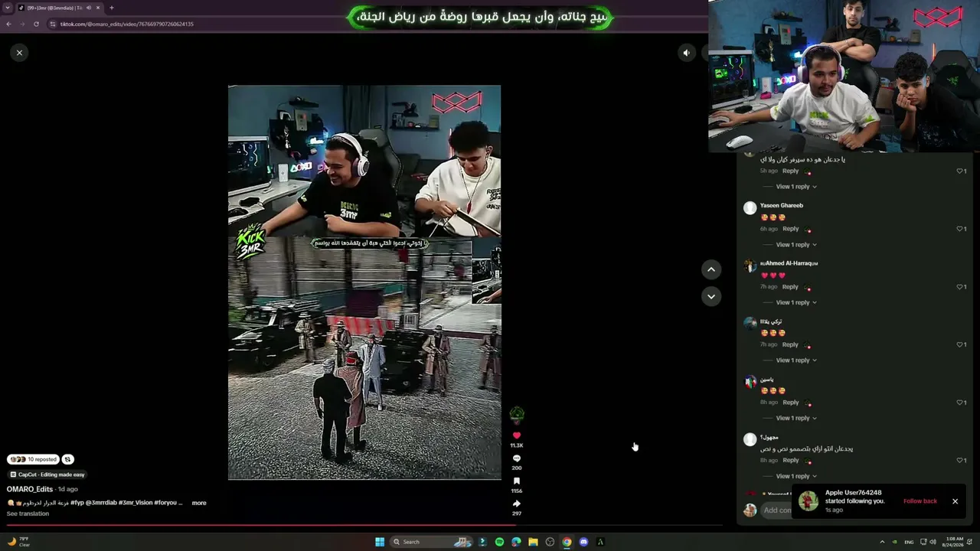The height and width of the screenshot is (551, 980).
Task: Open Ahmed Al-Harraq's avatar
Action: click(750, 266)
